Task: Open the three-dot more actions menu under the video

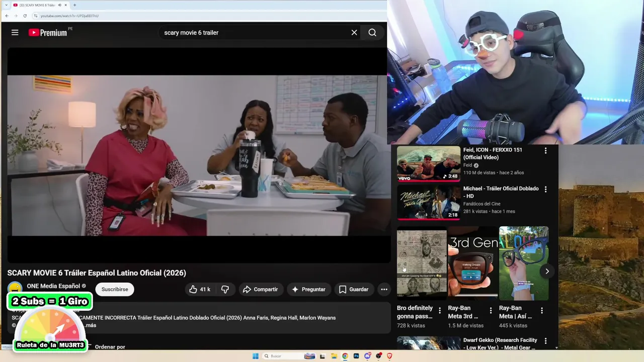Action: (384, 289)
